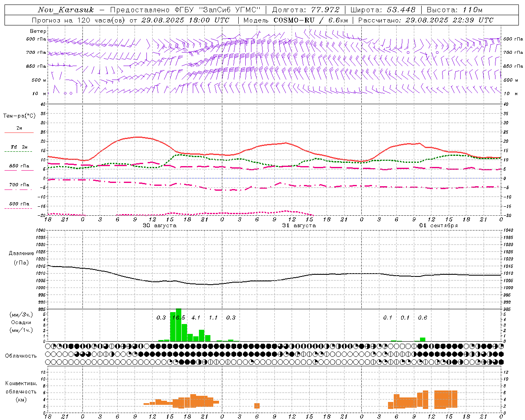Click the '(мм/1ч.)' unit label
525x420 pixels.
click(x=21, y=330)
